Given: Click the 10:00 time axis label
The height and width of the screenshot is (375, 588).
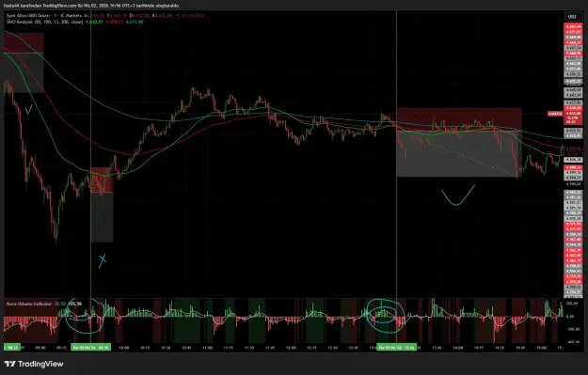Looking at the screenshot, I should coord(124,348).
